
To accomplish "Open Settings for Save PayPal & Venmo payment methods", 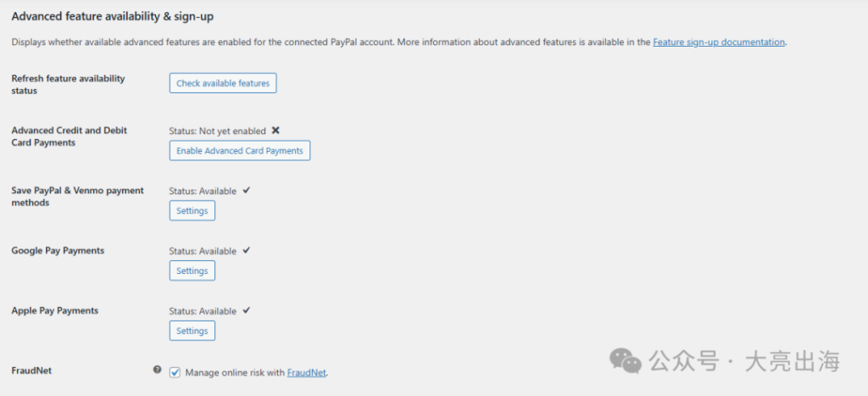I will pos(192,210).
